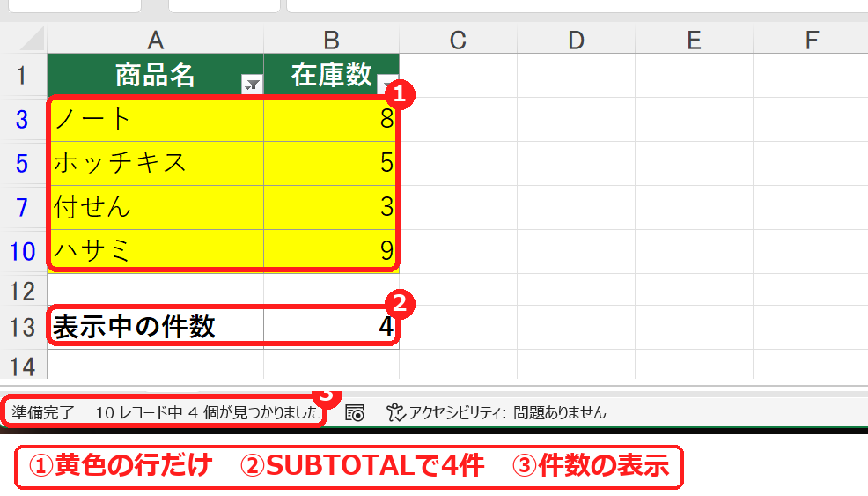The image size is (868, 496).
Task: Click the macro recording icon in status bar
Action: click(x=354, y=413)
